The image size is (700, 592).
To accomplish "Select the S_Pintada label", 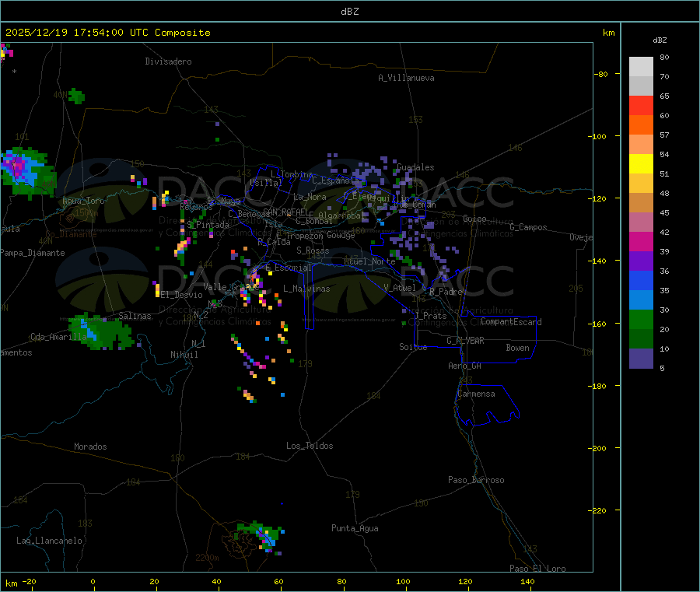I will point(208,225).
